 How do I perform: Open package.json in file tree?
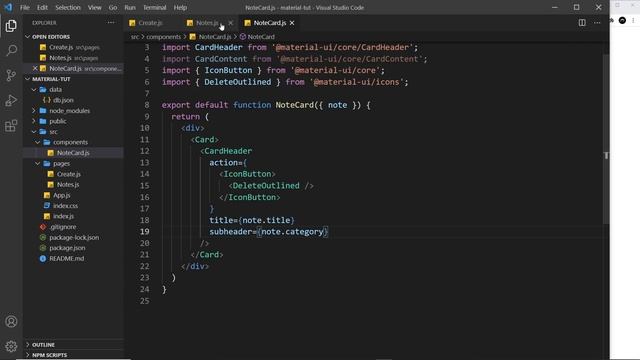coord(67,248)
